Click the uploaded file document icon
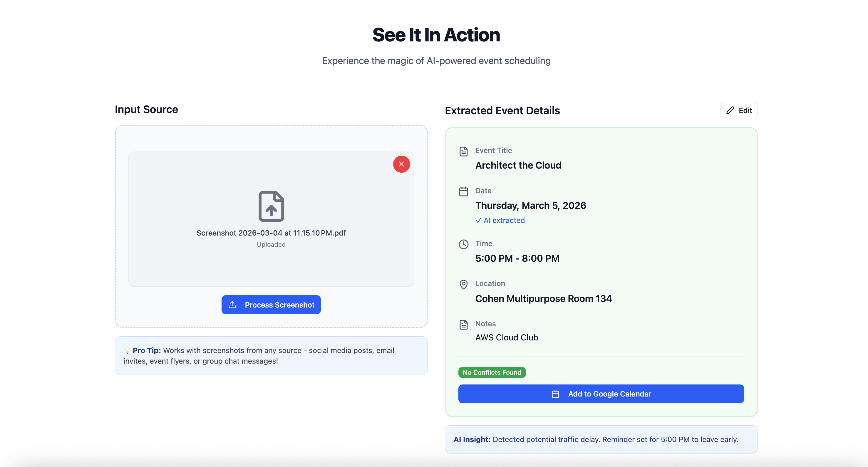 tap(271, 206)
